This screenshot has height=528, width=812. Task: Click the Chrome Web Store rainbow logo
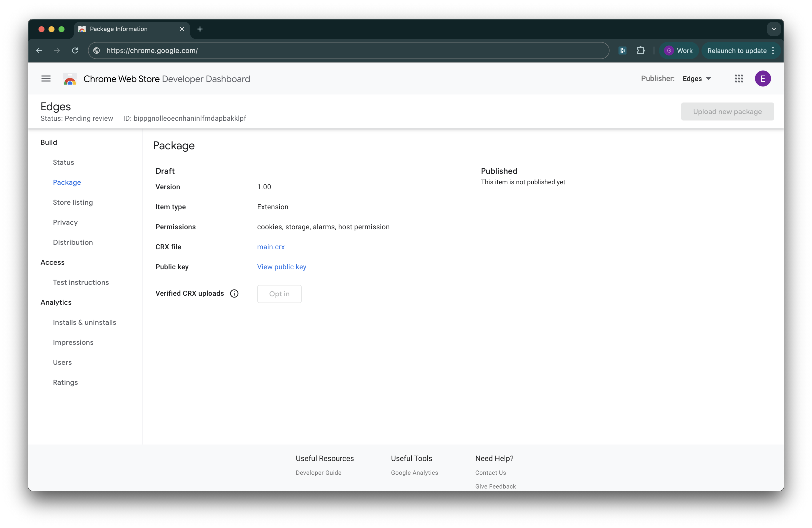tap(70, 79)
